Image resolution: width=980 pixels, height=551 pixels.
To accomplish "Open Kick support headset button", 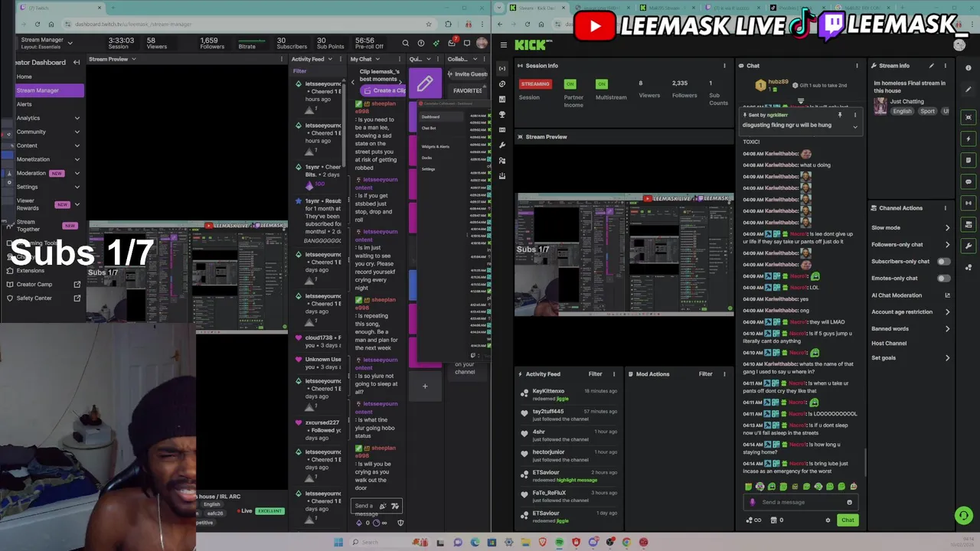I will (x=964, y=516).
